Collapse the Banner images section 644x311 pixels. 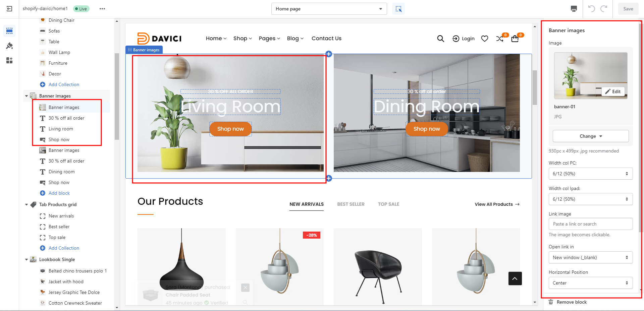click(26, 96)
